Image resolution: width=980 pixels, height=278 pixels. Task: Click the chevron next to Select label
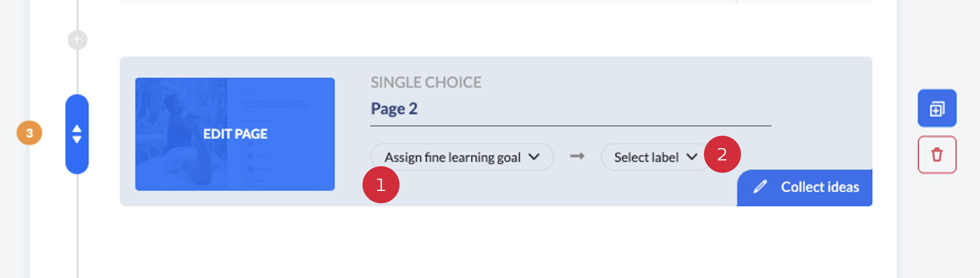692,157
